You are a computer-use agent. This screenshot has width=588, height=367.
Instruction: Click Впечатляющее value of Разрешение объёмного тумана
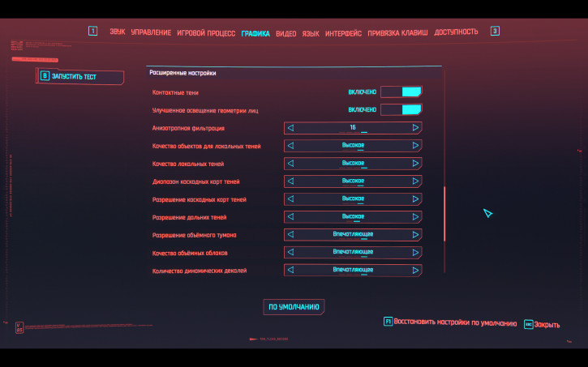click(x=353, y=234)
